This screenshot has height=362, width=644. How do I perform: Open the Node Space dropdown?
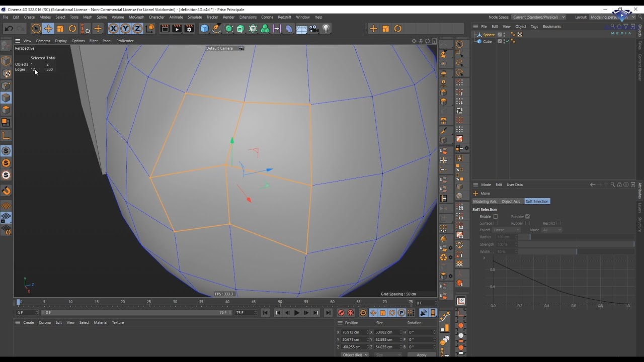coord(538,17)
